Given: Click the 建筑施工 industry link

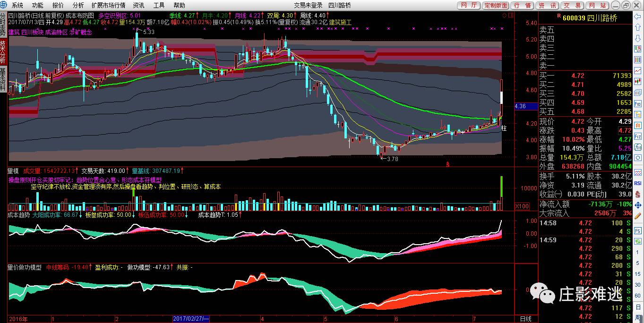Looking at the screenshot, I should click(340, 22).
